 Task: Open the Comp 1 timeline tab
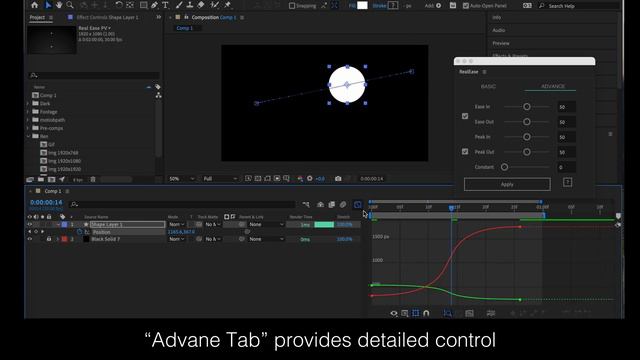[x=53, y=191]
